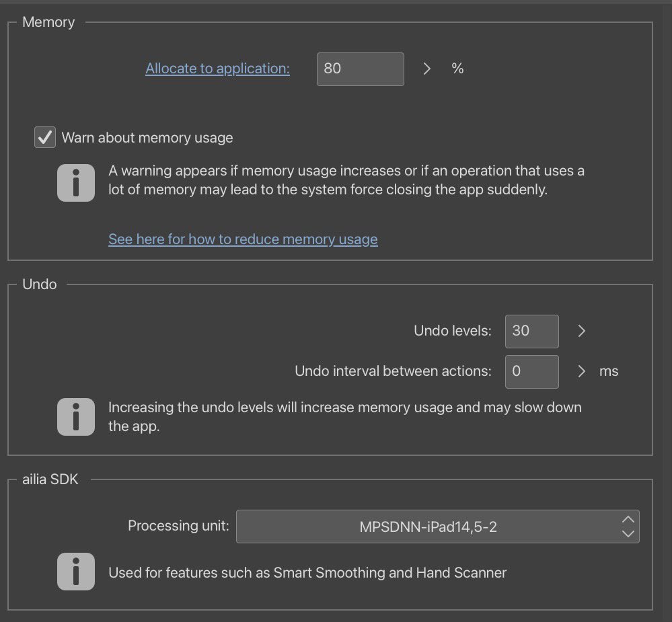Viewport: 672px width, 622px height.
Task: Click the Memory section heading
Action: pos(48,22)
